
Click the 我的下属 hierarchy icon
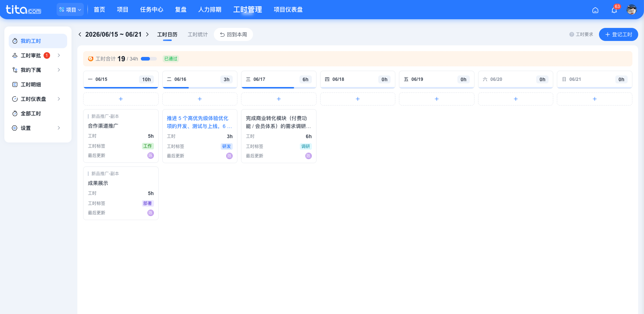tap(15, 70)
